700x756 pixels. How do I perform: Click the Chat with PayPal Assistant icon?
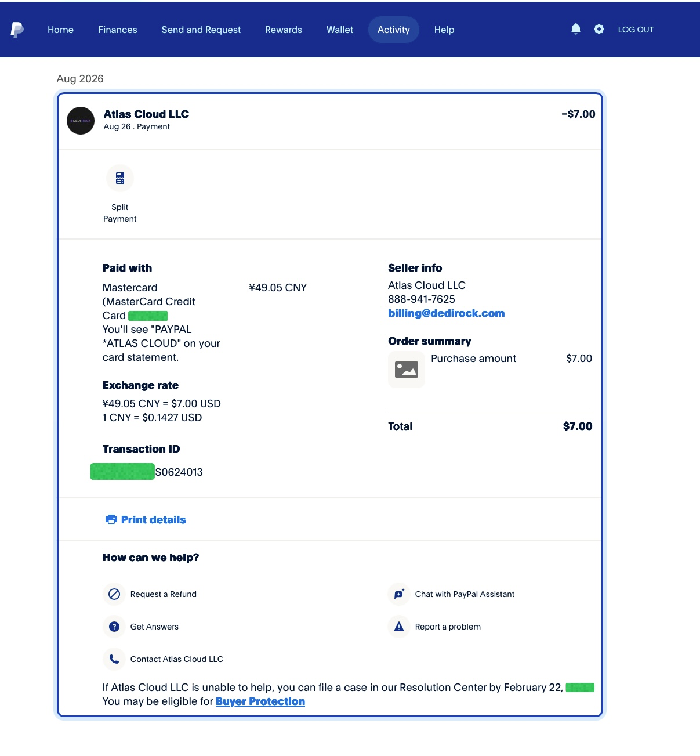coord(399,594)
